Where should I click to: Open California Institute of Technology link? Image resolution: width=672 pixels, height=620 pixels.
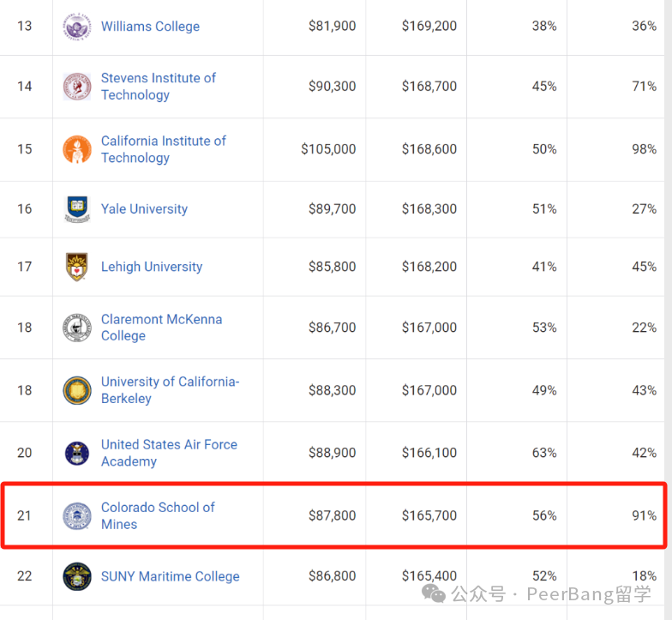tap(163, 149)
